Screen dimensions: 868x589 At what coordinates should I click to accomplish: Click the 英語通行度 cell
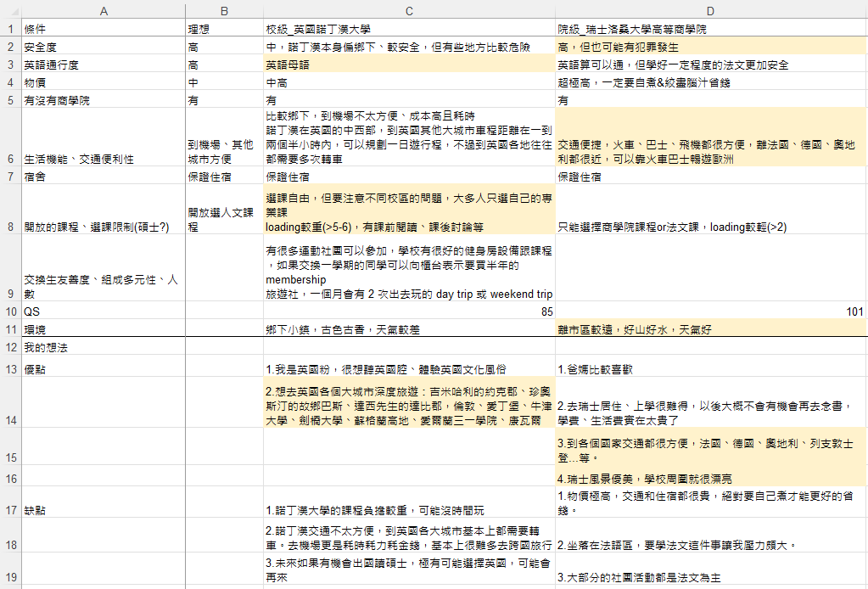click(x=104, y=64)
